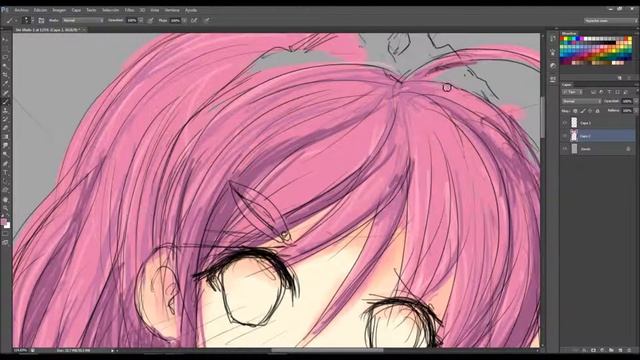640x360 pixels.
Task: Open the layer Opacidad dropdown arrow
Action: [636, 101]
